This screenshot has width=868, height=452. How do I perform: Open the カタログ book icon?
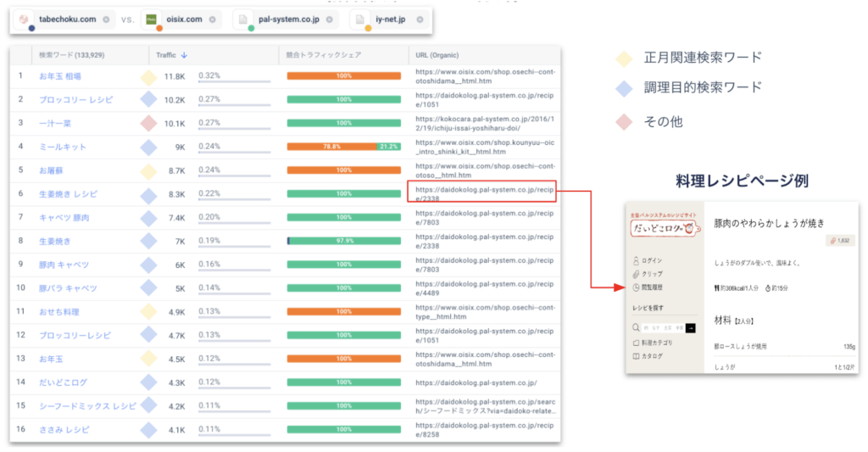(637, 356)
